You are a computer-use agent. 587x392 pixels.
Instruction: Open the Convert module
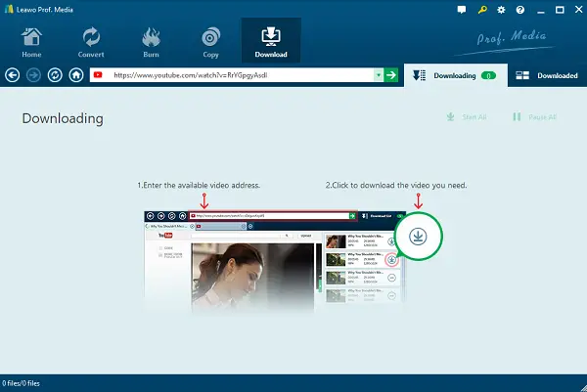pos(91,42)
